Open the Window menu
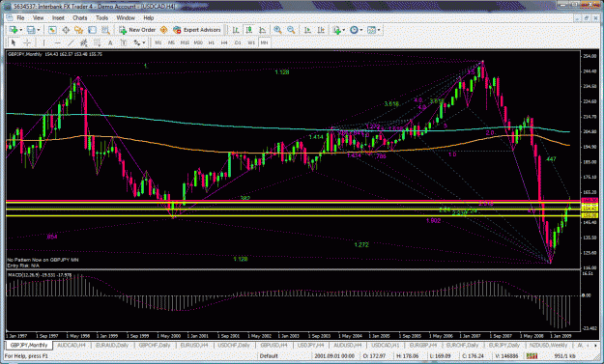 point(126,17)
